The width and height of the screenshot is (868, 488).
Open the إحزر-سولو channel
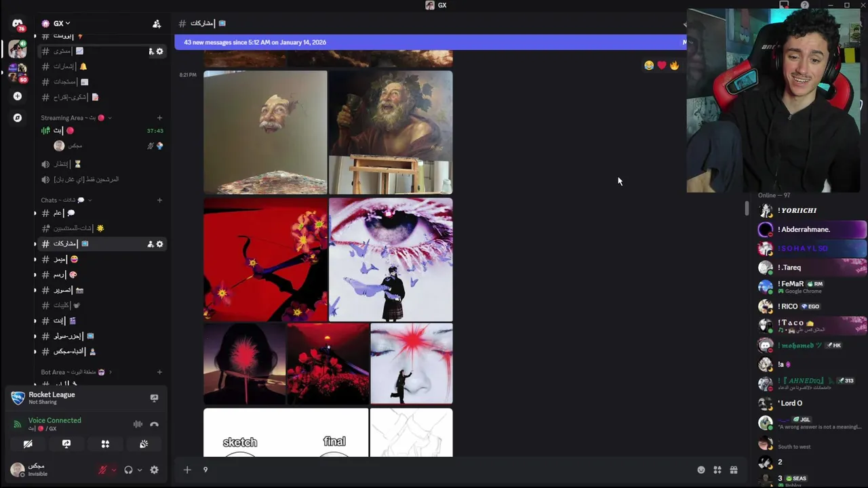(102, 336)
